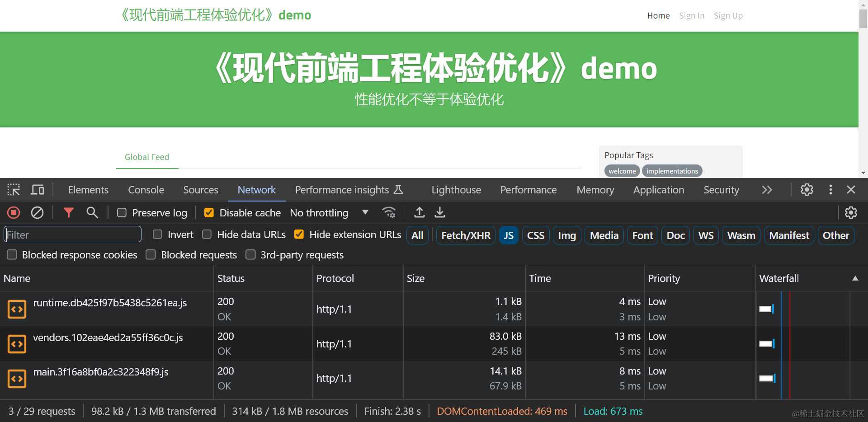868x422 pixels.
Task: Enable the Preserve log checkbox
Action: click(x=122, y=213)
